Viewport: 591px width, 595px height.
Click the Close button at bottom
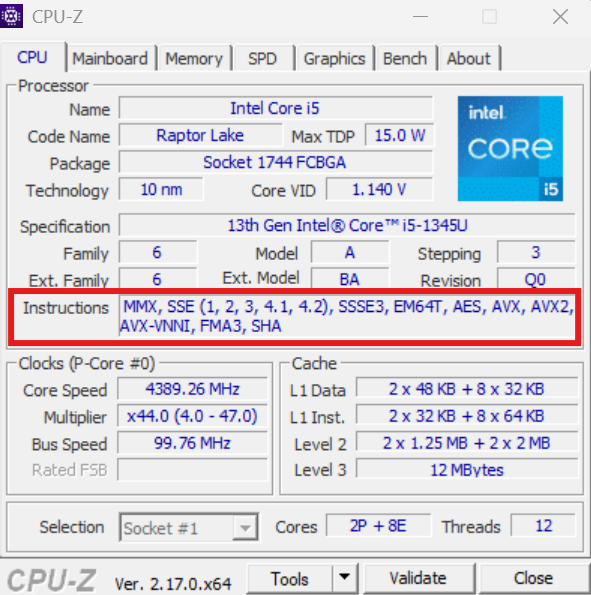533,579
